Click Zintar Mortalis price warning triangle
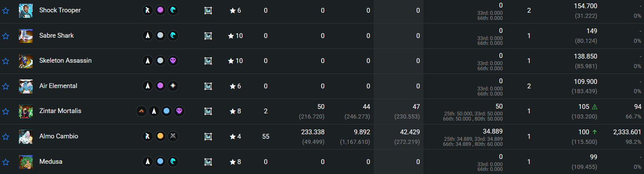Image resolution: width=644 pixels, height=174 pixels. 595,107
